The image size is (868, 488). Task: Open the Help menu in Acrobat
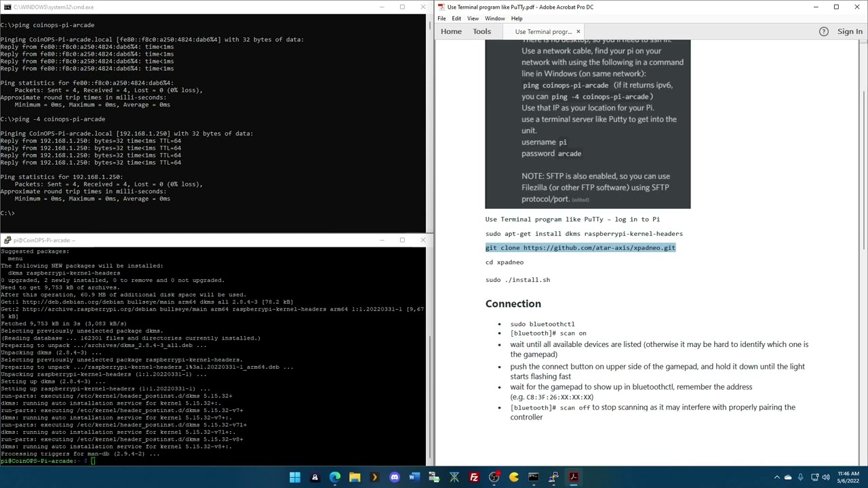point(517,18)
